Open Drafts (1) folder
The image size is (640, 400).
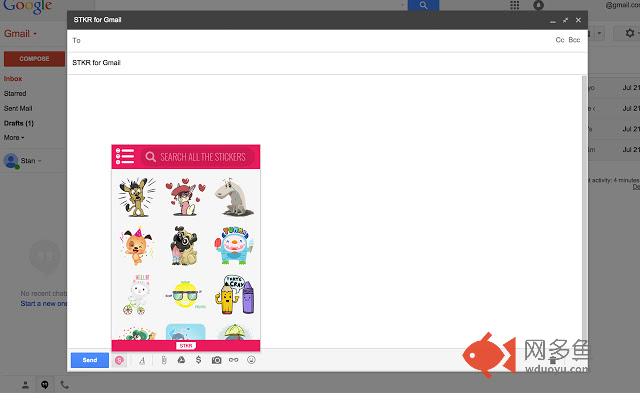(18, 123)
